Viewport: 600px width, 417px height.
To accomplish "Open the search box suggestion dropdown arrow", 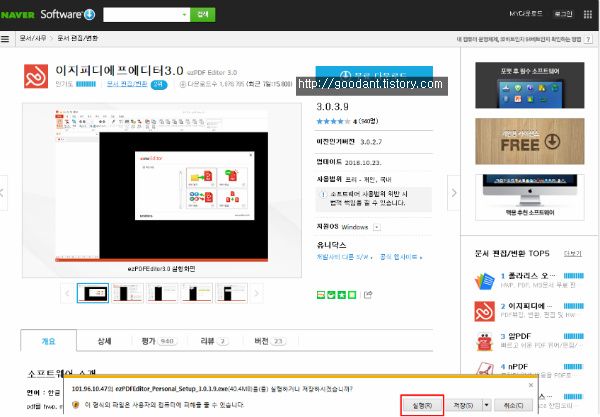I will tap(184, 15).
